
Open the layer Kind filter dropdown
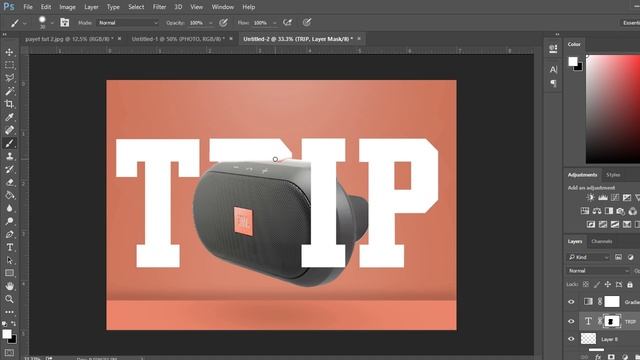[588, 257]
